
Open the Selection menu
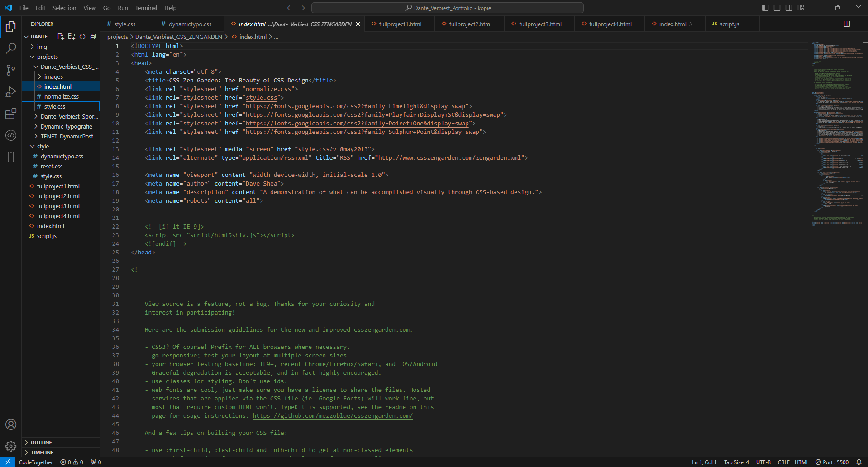click(x=64, y=8)
